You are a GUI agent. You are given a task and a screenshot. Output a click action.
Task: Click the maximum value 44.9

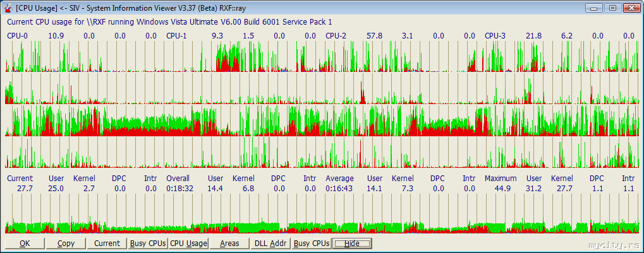504,188
